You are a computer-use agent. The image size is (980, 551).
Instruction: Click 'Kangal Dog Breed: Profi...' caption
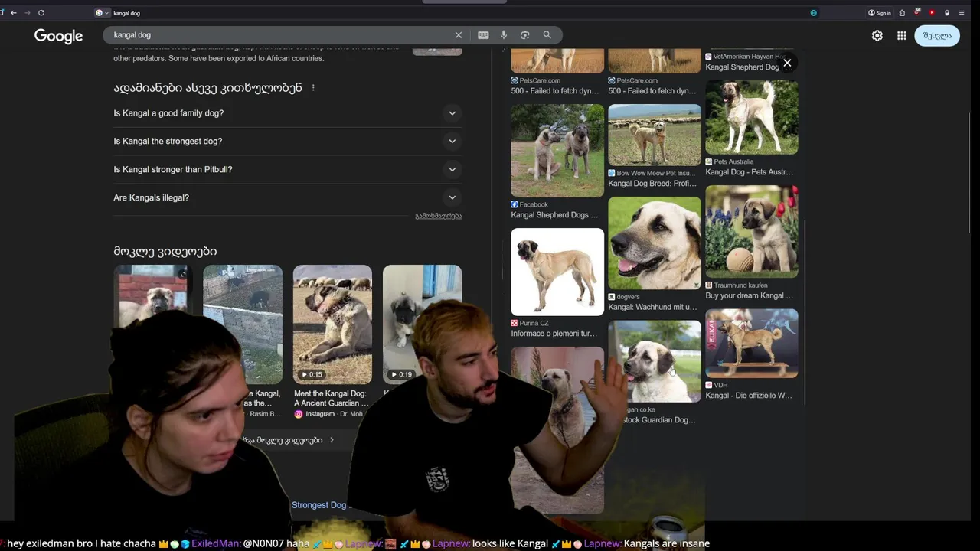tap(652, 184)
